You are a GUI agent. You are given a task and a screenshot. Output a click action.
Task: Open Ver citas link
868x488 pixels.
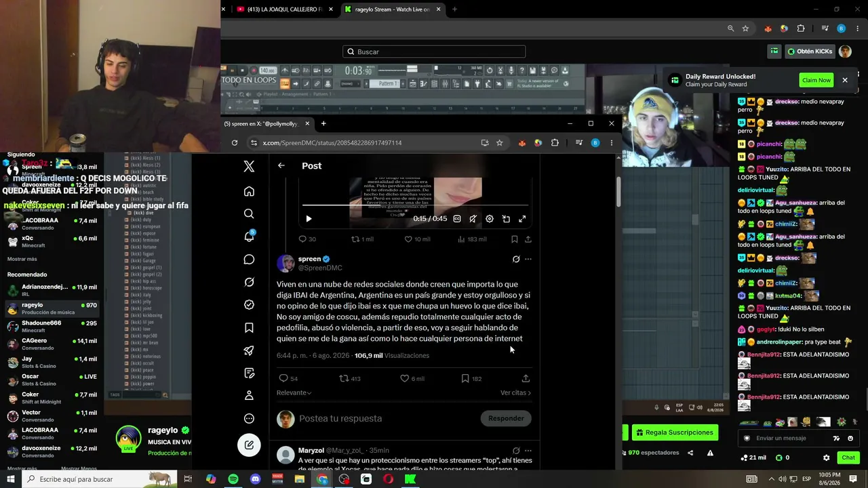515,392
